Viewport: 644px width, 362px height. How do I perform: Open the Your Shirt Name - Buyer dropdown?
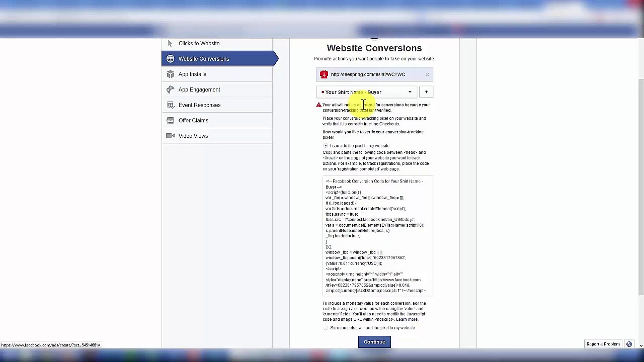click(367, 92)
